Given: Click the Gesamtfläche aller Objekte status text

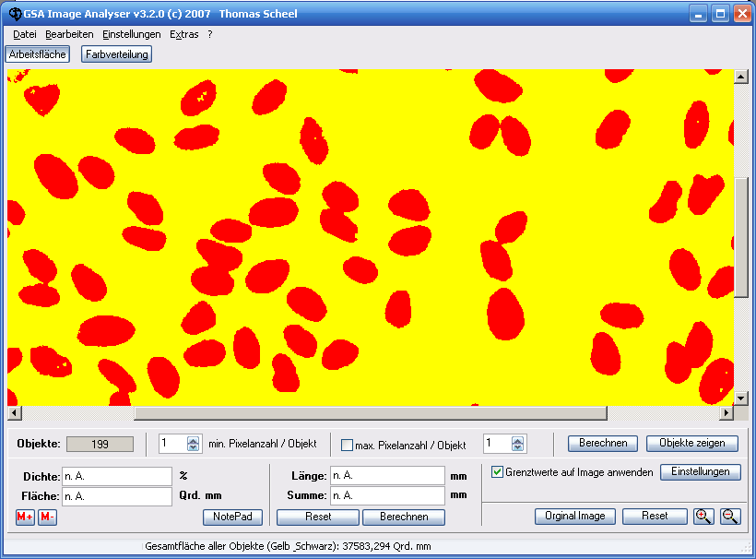Looking at the screenshot, I should point(288,546).
